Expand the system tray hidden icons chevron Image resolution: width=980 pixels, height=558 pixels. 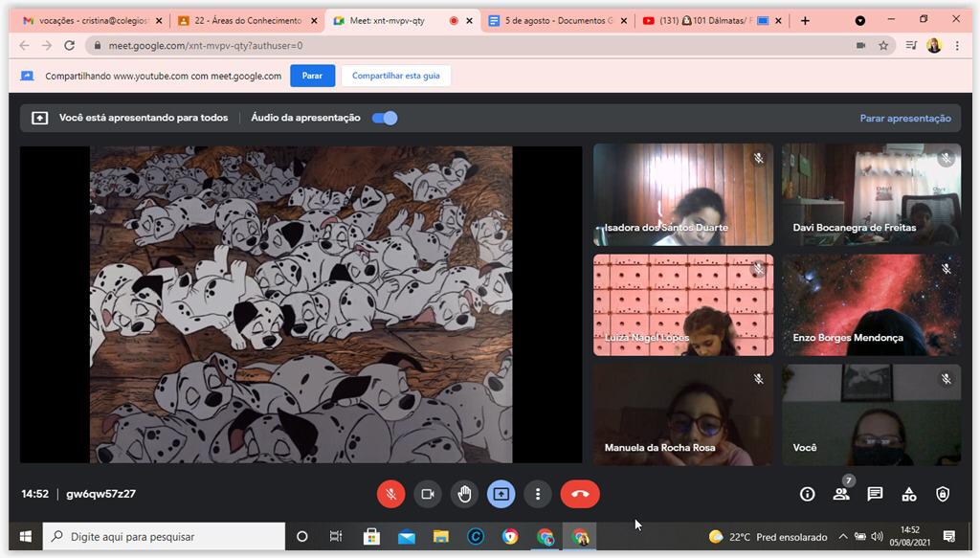click(x=843, y=537)
